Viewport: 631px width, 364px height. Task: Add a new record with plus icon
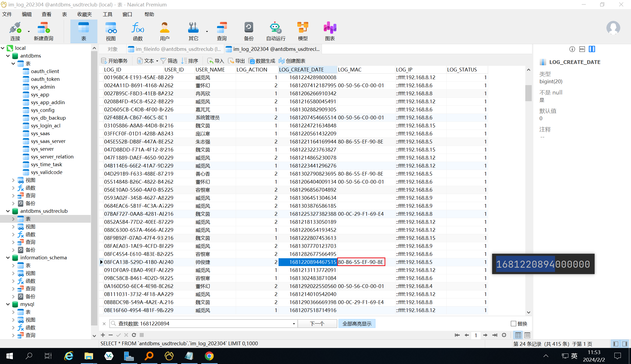coord(103,335)
